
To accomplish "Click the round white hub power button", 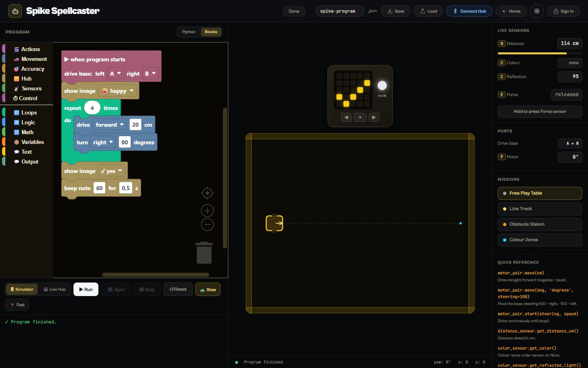I will click(x=382, y=85).
